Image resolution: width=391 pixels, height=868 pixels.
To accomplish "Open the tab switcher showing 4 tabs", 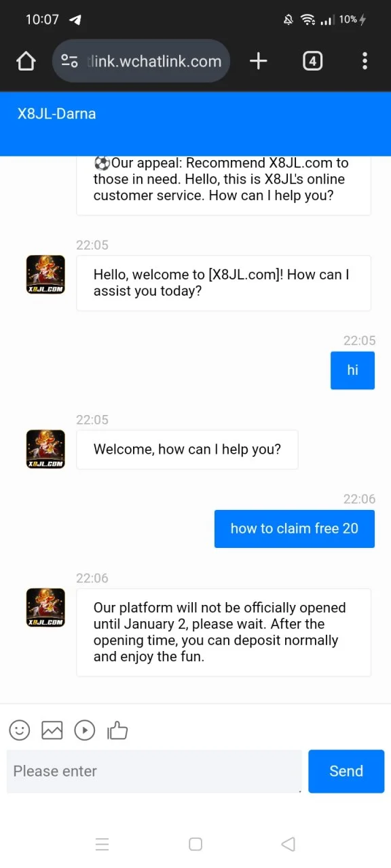I will (312, 61).
